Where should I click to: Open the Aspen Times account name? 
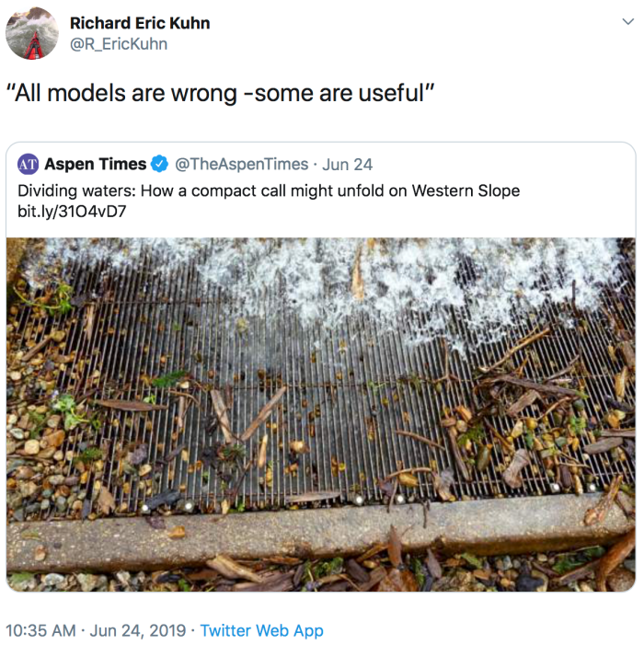95,164
